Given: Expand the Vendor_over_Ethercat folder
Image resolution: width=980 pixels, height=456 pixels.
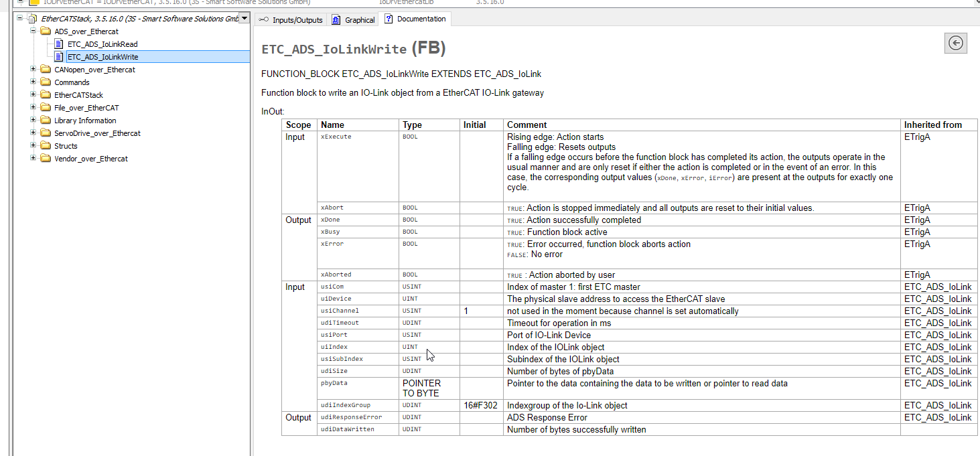Looking at the screenshot, I should pyautogui.click(x=33, y=159).
